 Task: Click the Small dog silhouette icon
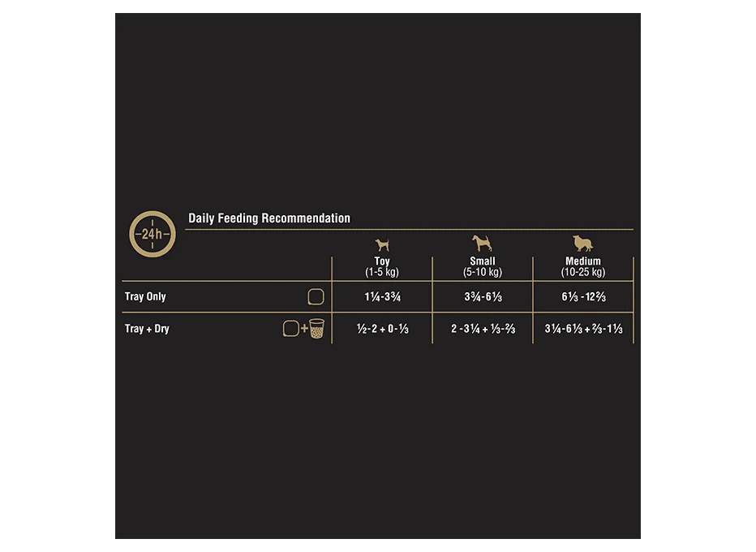point(482,243)
